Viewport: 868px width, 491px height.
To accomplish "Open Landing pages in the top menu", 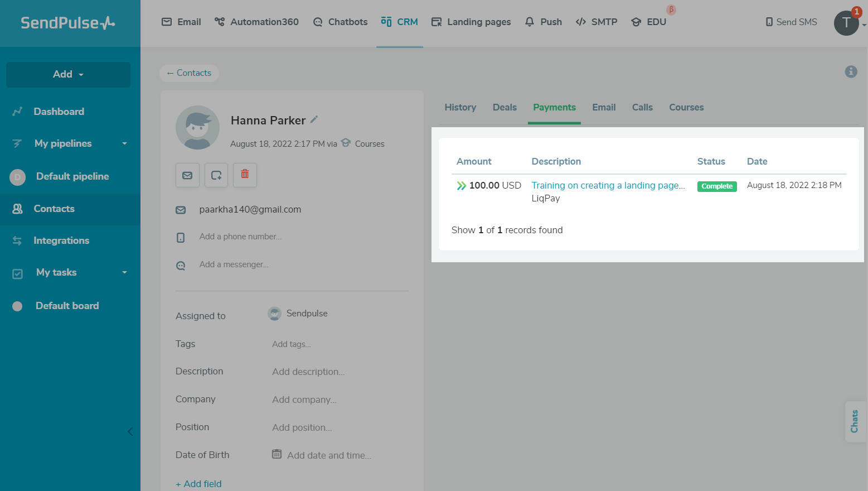I will pyautogui.click(x=471, y=22).
